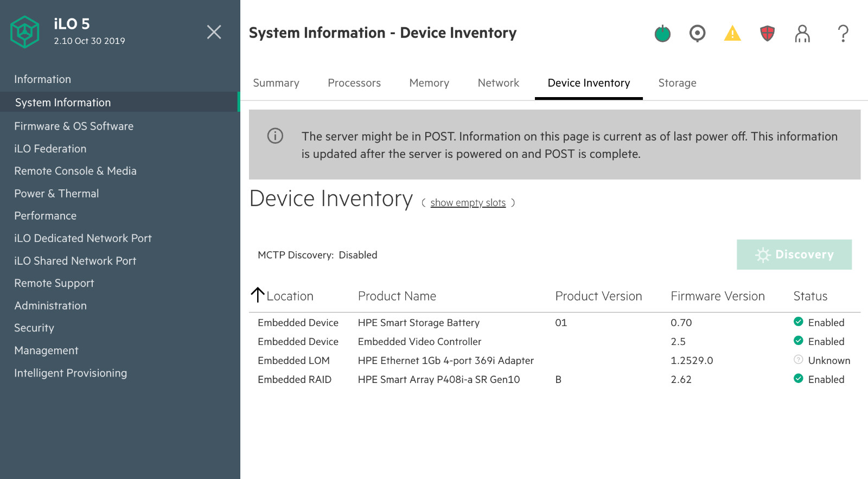
Task: Sort by the Location column header
Action: [290, 296]
